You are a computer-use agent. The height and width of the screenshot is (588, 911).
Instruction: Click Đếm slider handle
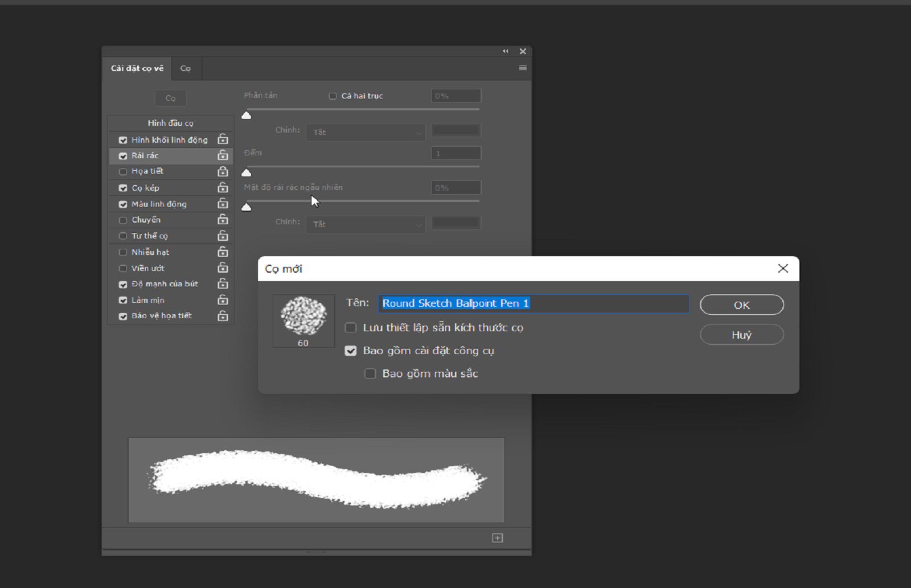click(247, 172)
